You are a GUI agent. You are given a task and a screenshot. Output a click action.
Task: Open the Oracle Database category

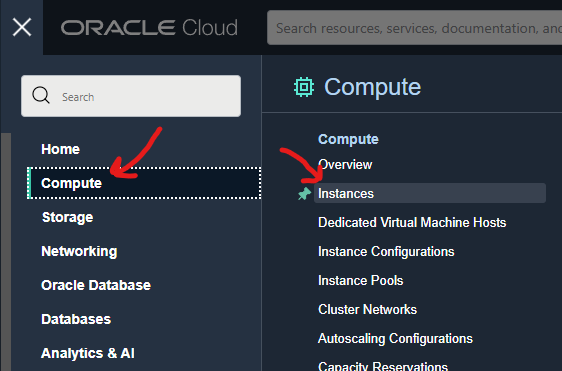[x=96, y=285]
